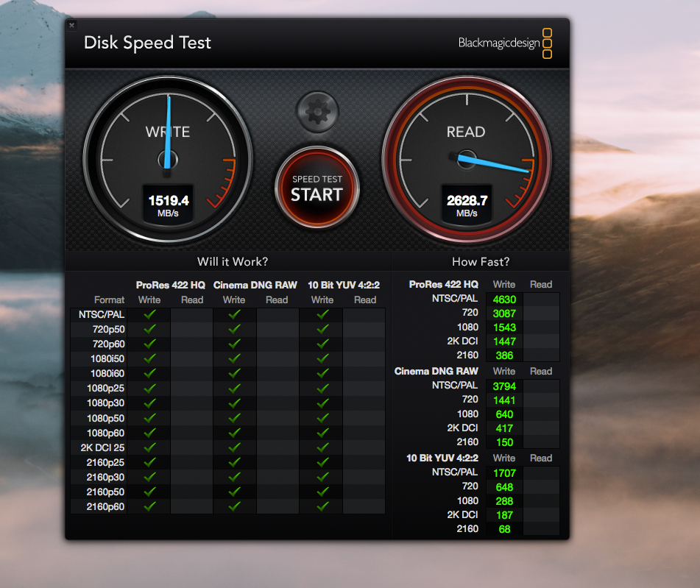Click 10 Bit YUV 1080 write value 288
The width and height of the screenshot is (700, 588).
tap(504, 501)
